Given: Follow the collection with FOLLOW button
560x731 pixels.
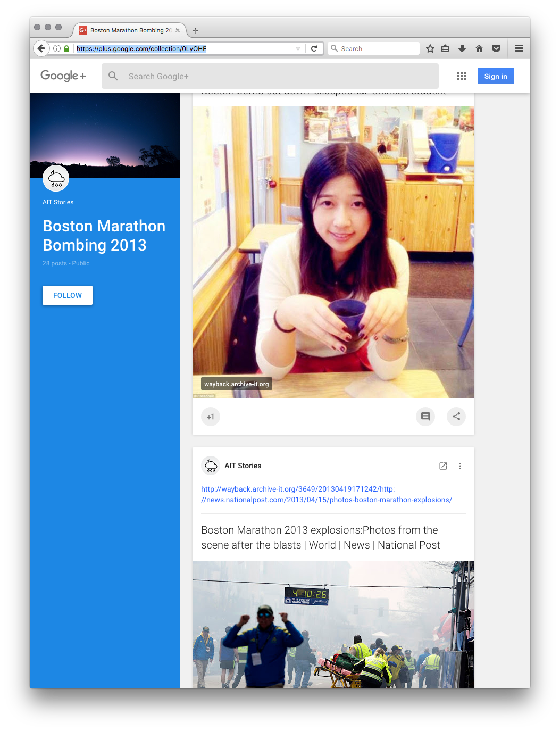Looking at the screenshot, I should (x=68, y=295).
